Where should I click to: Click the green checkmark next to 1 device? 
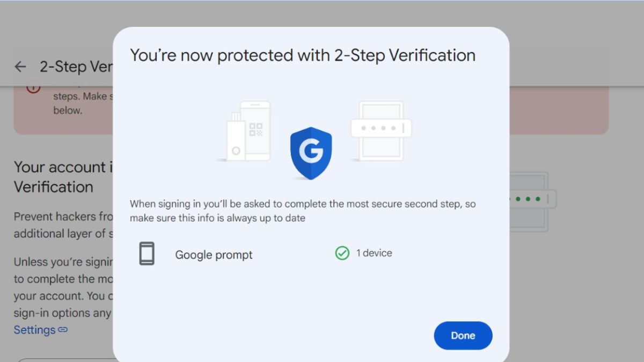pyautogui.click(x=342, y=253)
